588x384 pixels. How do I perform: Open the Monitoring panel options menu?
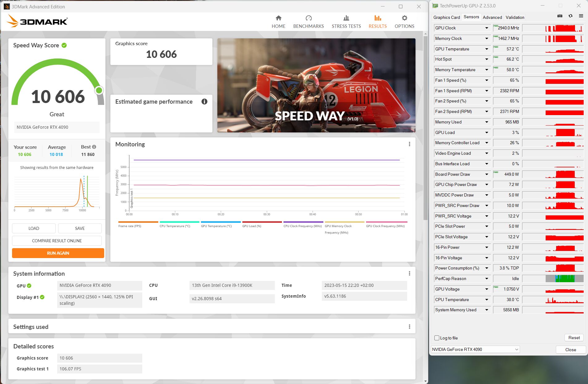[409, 144]
